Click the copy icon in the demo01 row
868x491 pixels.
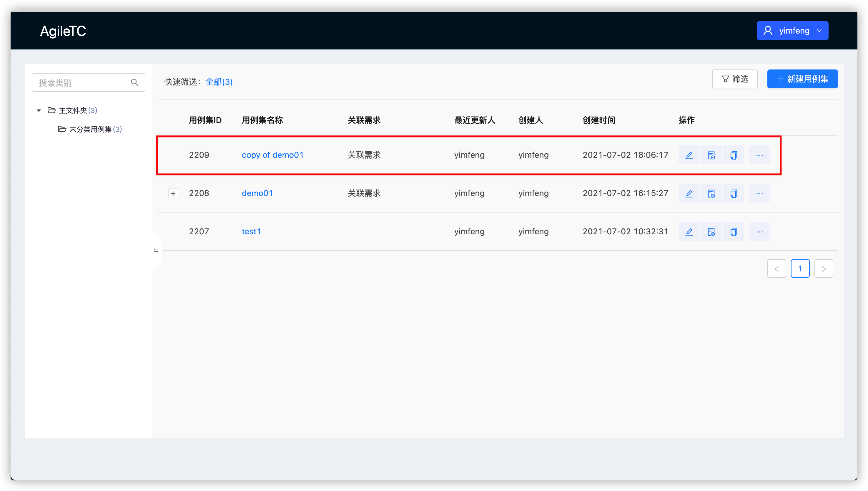click(x=733, y=194)
